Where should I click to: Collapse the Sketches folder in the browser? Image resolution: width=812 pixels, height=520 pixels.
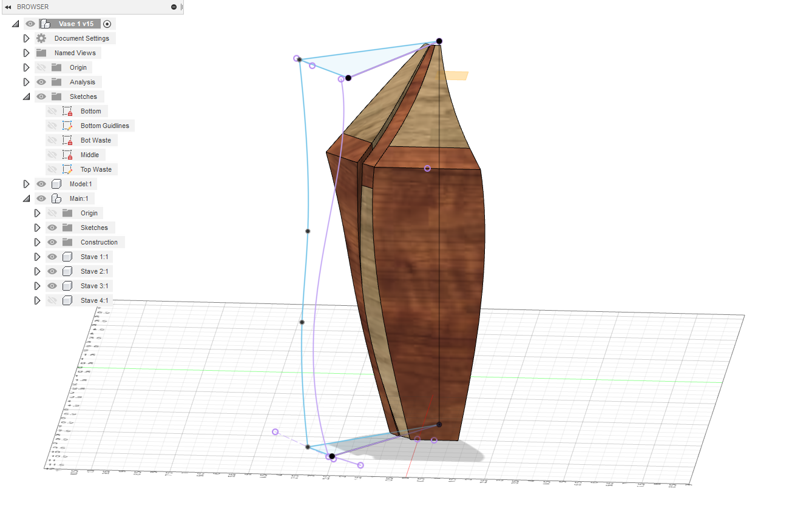(x=25, y=96)
